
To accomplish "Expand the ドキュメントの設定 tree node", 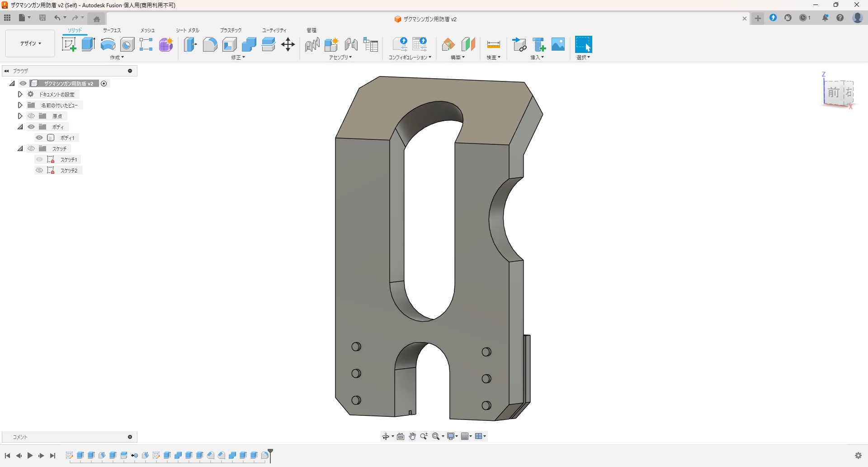I will point(20,95).
